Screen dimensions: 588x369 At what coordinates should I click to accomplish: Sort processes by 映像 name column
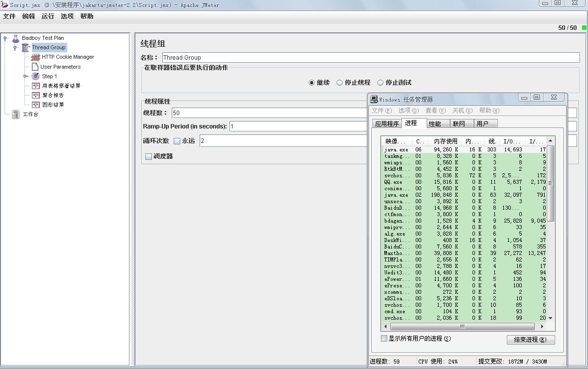pos(396,141)
